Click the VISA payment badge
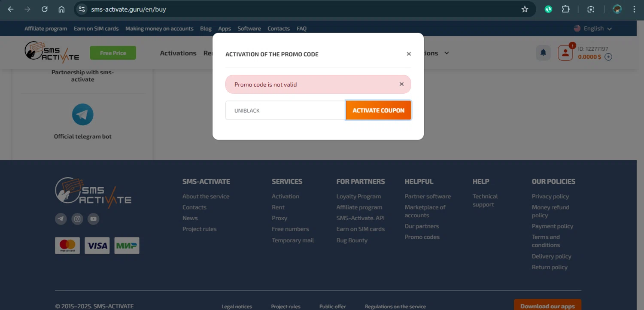644x310 pixels. point(97,246)
